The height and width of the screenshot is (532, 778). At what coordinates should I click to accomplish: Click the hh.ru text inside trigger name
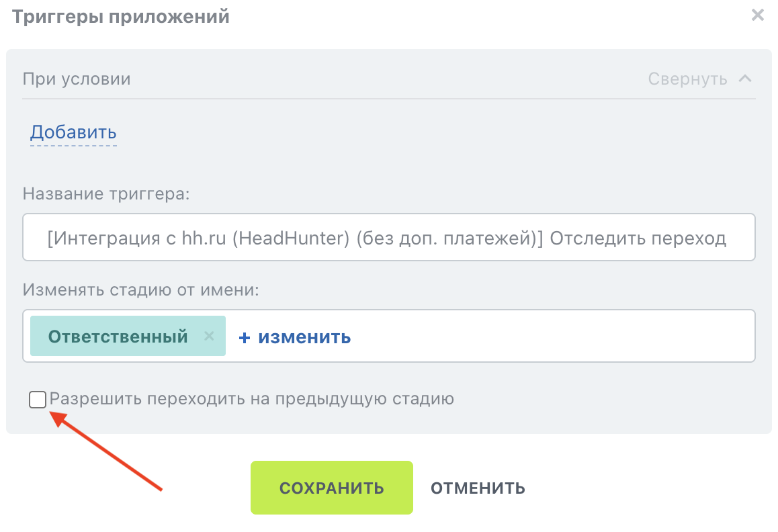point(204,238)
